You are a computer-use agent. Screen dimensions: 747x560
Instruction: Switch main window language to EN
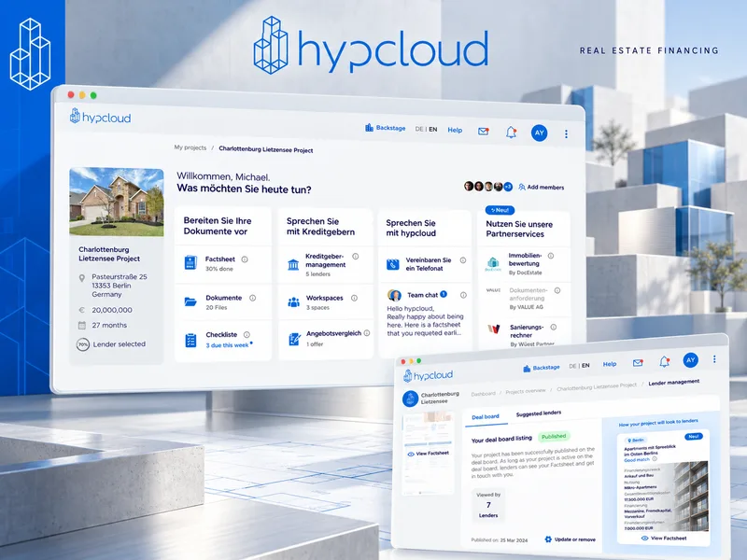pos(432,129)
